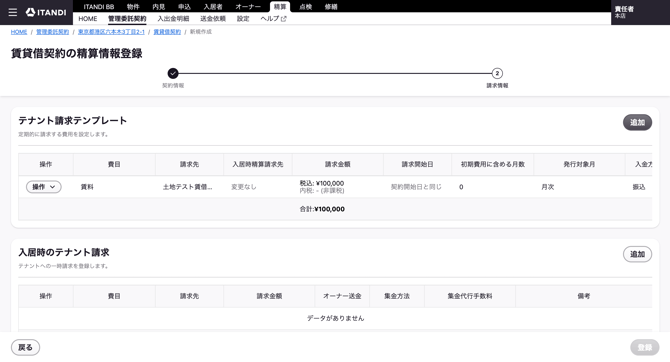Add a テナント請求テンプレート entry with 追加
This screenshot has height=362, width=670.
pos(637,122)
